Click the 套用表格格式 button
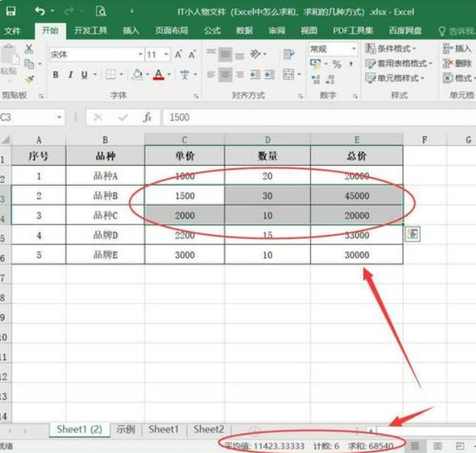The height and width of the screenshot is (453, 476). 399,63
